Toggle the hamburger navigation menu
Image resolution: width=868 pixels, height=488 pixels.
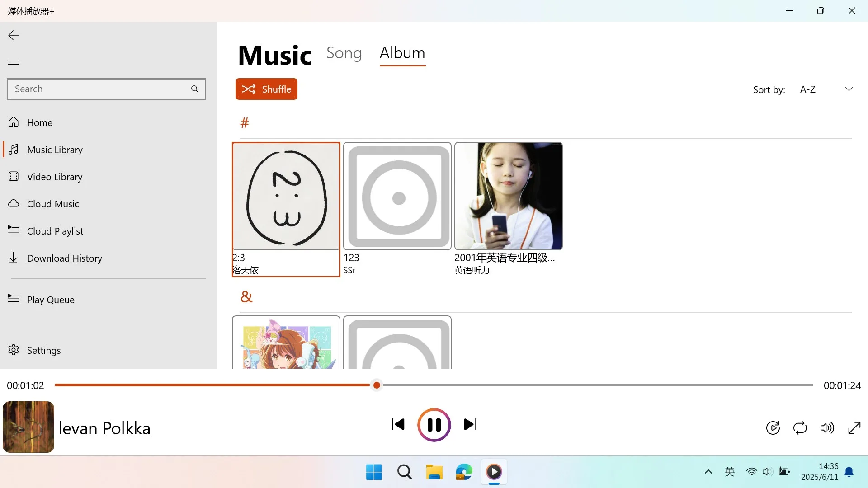click(x=14, y=62)
